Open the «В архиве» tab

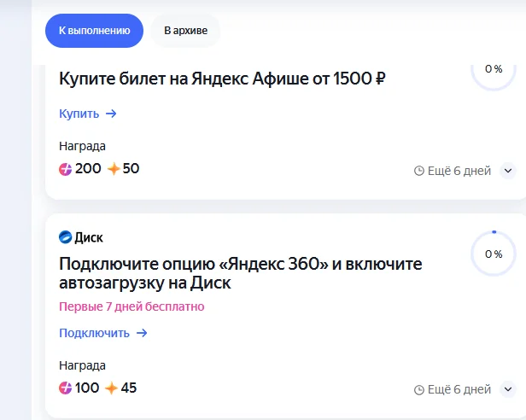pos(185,31)
